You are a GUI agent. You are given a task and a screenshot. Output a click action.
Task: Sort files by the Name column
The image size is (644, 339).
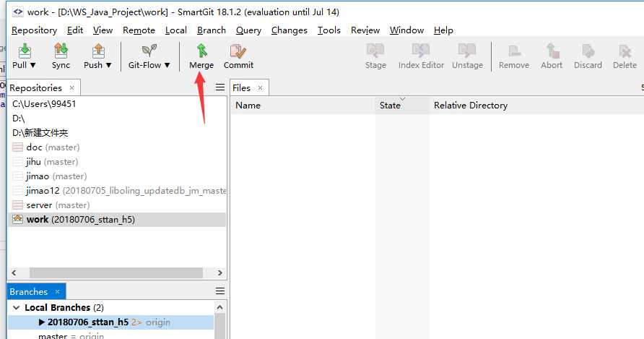click(x=303, y=106)
